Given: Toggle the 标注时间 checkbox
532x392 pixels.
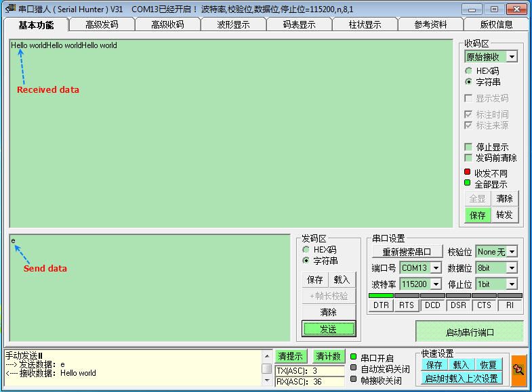Looking at the screenshot, I should coord(468,114).
